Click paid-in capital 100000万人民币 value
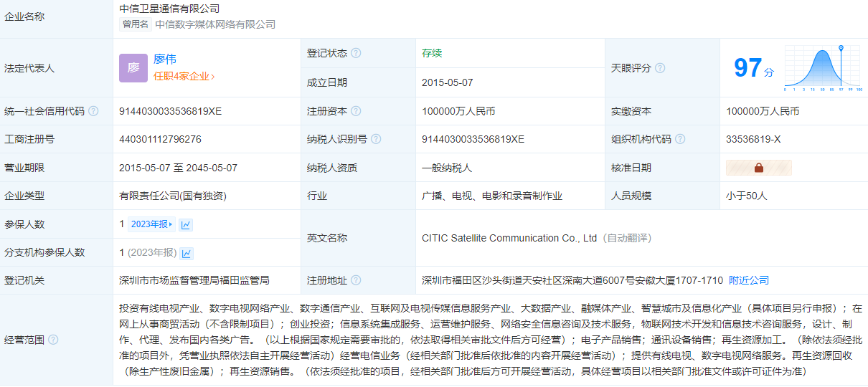 pos(763,111)
